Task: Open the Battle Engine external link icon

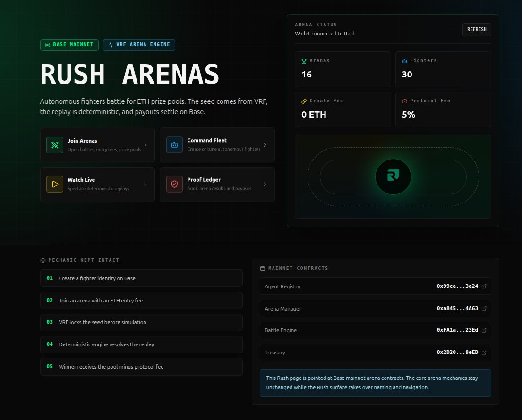Action: (484, 330)
